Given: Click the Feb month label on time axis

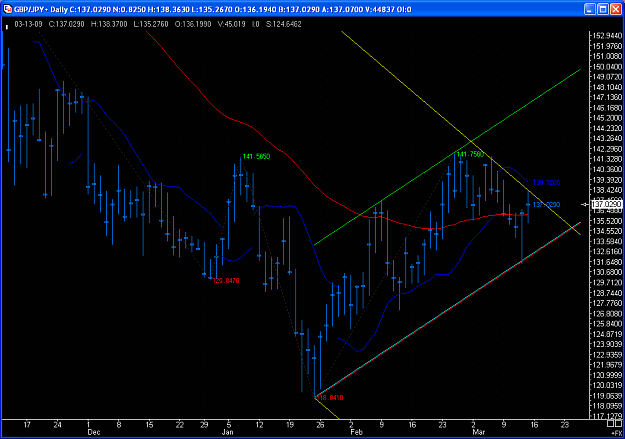Looking at the screenshot, I should click(356, 432).
